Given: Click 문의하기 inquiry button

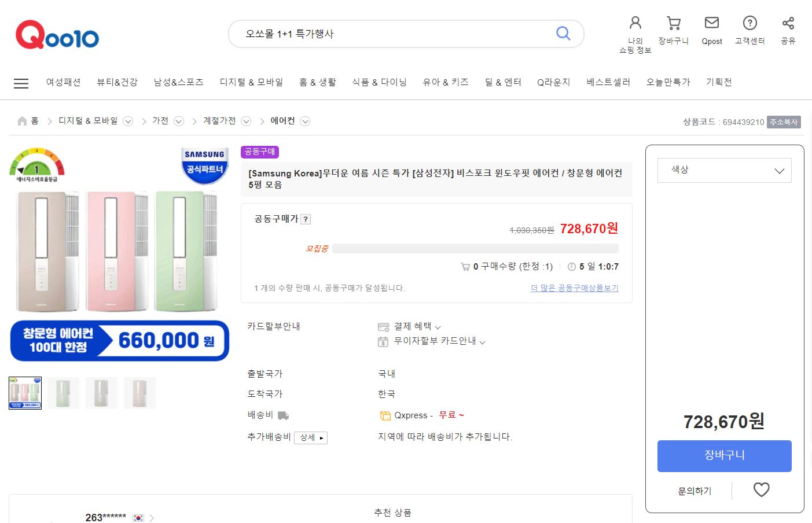Looking at the screenshot, I should tap(695, 491).
